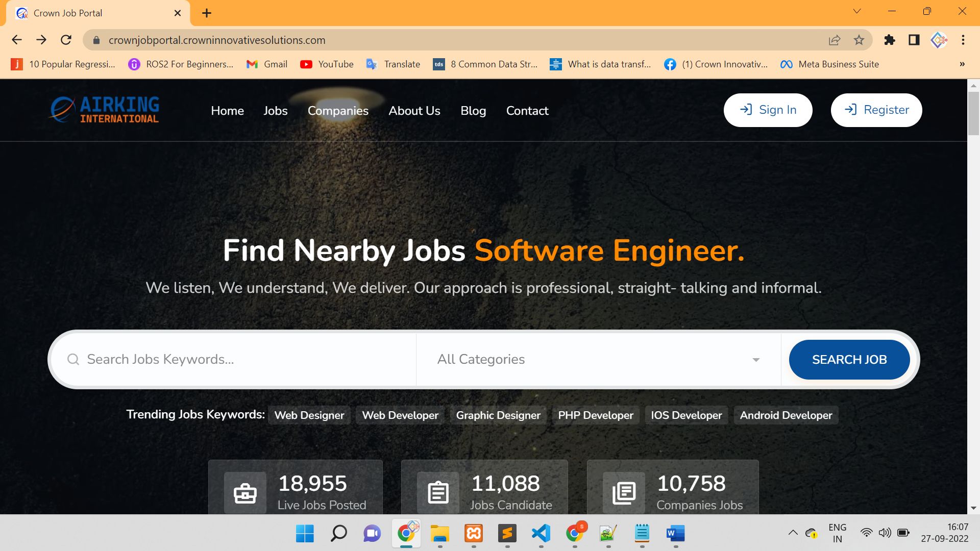Reload the page with the refresh icon
The image size is (980, 551).
point(66,40)
